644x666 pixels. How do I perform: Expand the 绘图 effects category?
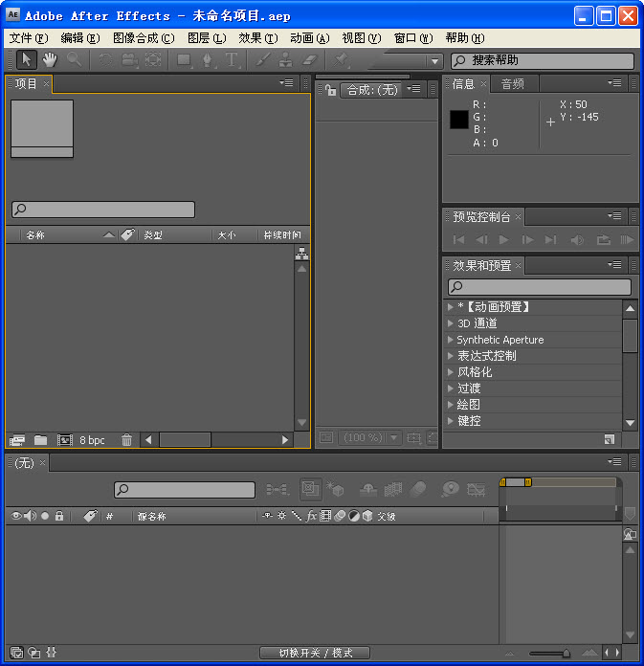(451, 405)
